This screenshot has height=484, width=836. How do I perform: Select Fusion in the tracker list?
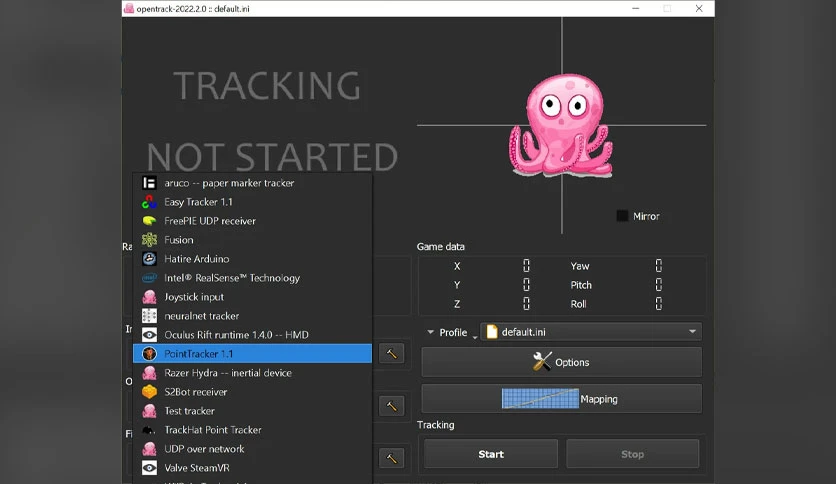tap(252, 240)
